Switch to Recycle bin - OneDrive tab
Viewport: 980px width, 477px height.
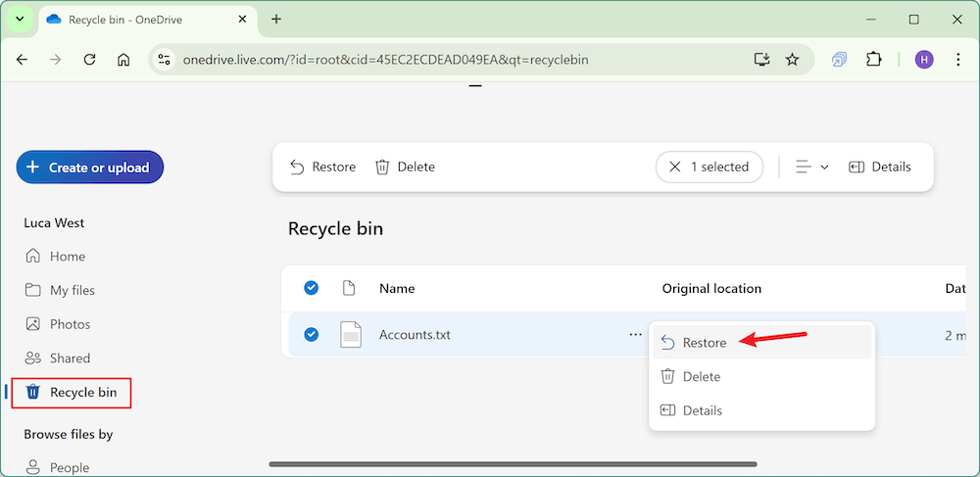(x=148, y=21)
